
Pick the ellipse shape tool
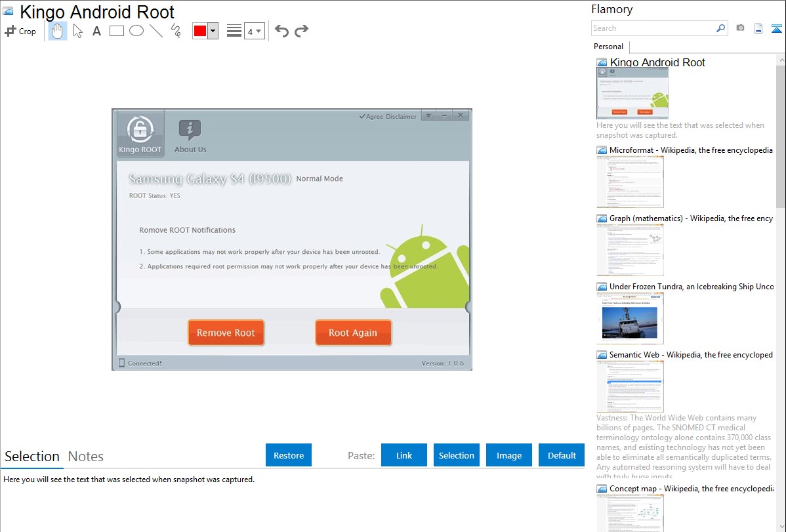[136, 31]
